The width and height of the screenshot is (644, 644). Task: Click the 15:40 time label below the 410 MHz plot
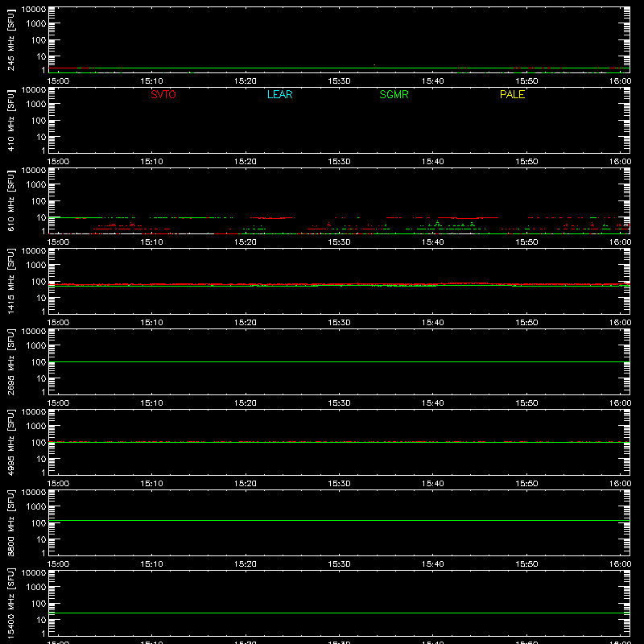432,162
